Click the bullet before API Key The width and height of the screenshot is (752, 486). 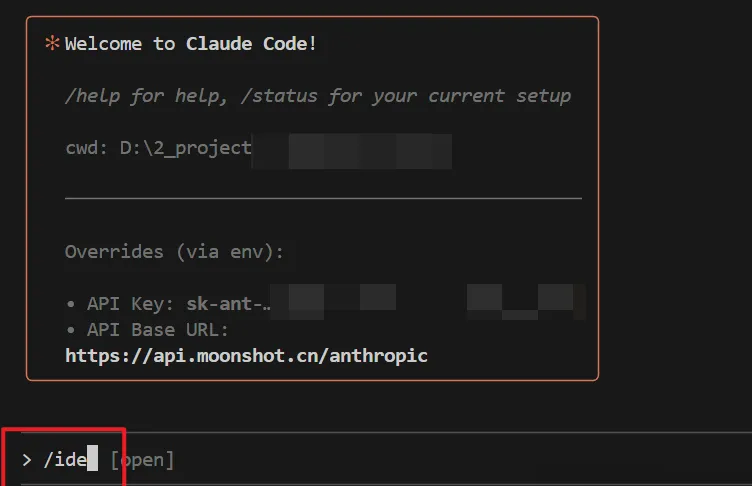click(x=70, y=304)
